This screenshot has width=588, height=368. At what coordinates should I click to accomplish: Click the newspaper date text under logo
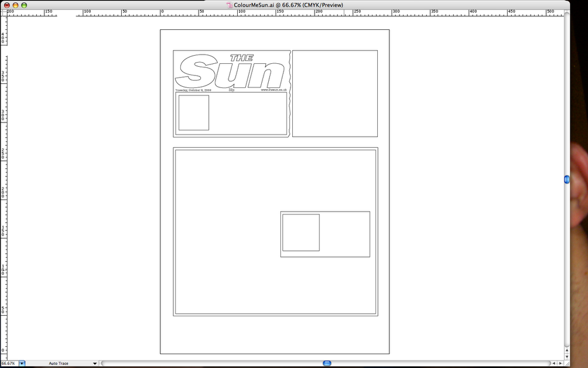tap(193, 90)
